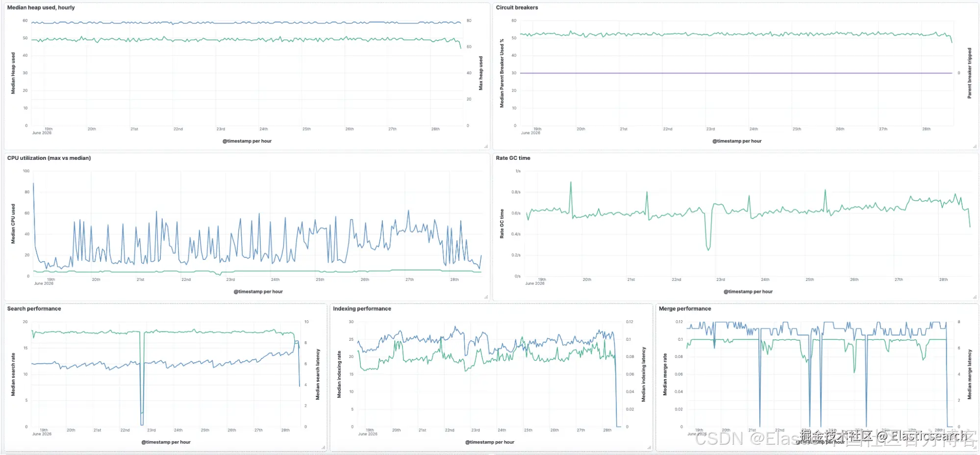The height and width of the screenshot is (455, 980).
Task: Grab the resize handle of the Search performance panel
Action: (x=323, y=447)
